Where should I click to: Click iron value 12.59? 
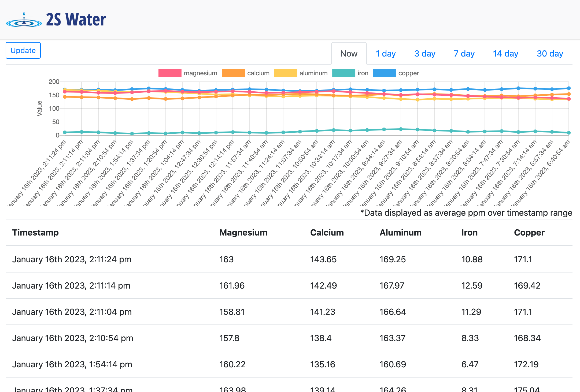coord(472,285)
